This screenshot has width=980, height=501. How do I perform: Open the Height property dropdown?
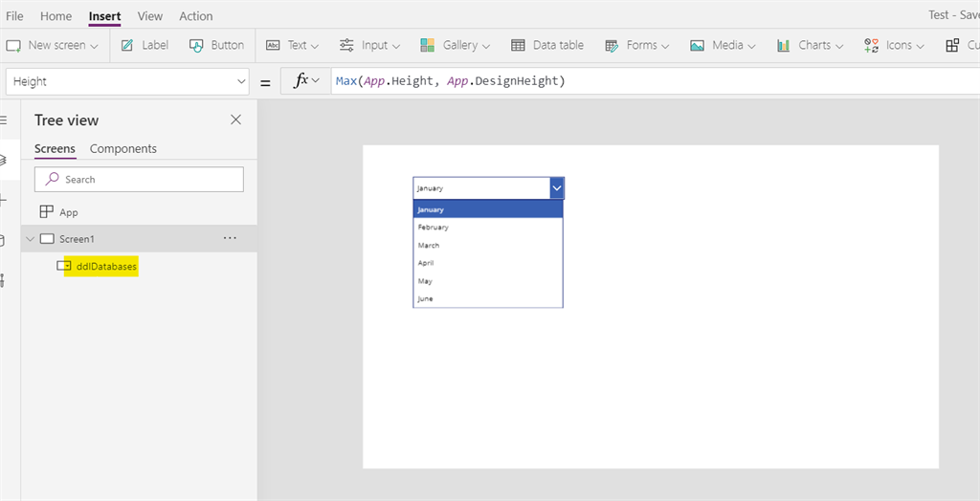[127, 81]
